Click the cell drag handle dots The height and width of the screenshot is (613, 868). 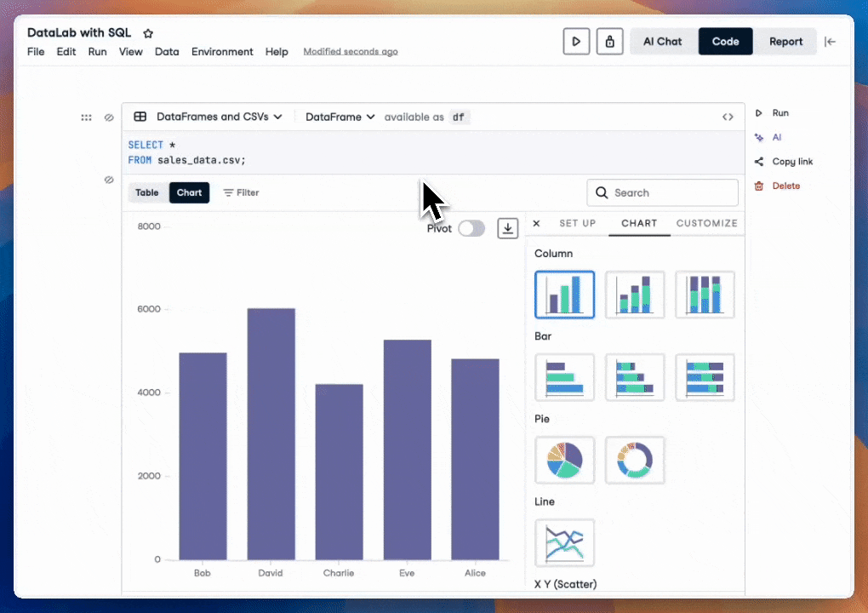pyautogui.click(x=86, y=117)
